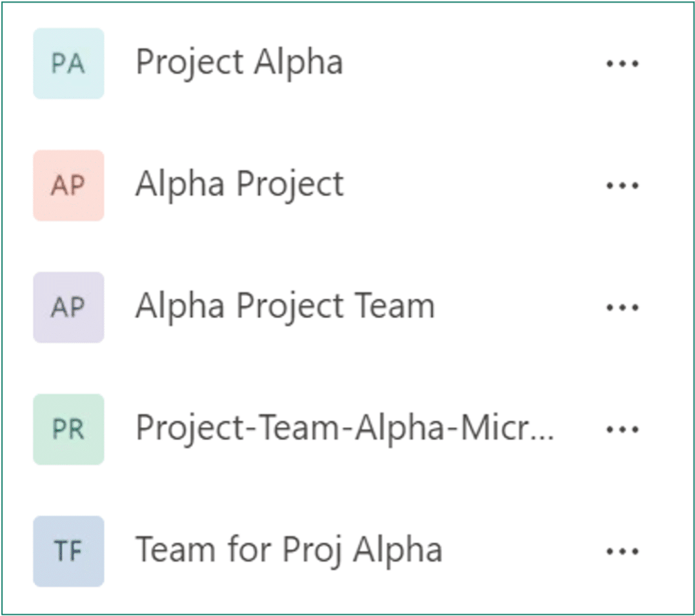The width and height of the screenshot is (695, 616).
Task: Select the PA Project Alpha avatar icon
Action: [68, 63]
